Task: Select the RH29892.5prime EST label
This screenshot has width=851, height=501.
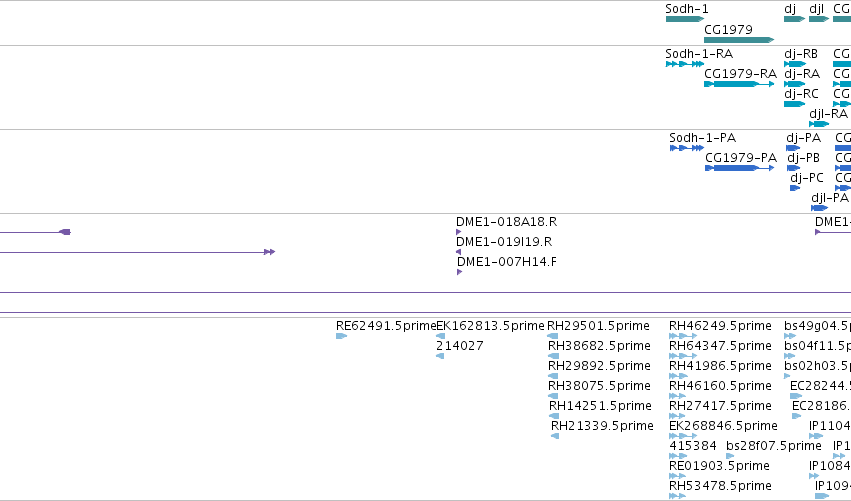Action: click(599, 366)
